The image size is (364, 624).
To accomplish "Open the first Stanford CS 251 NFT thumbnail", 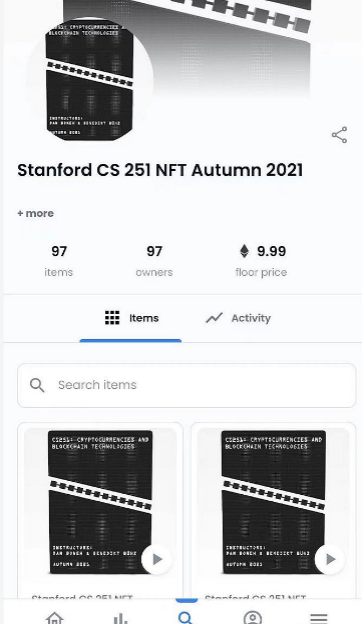I will [100, 502].
